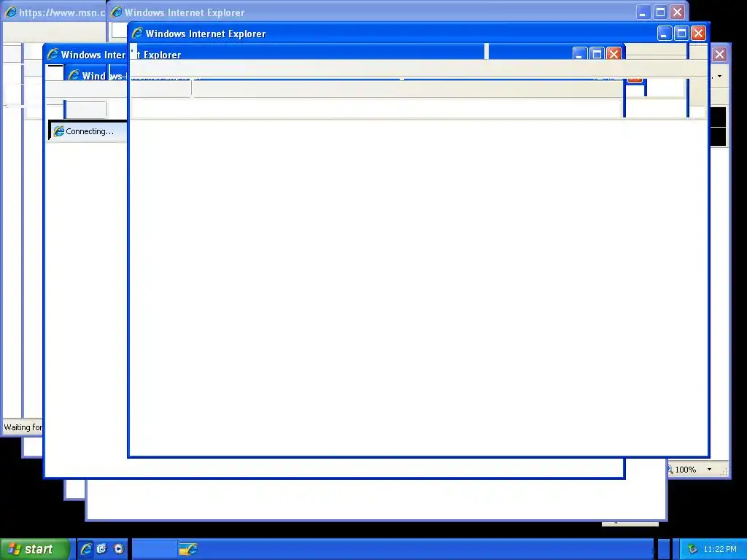747x560 pixels.
Task: Select the Connecting... tab
Action: pos(88,131)
